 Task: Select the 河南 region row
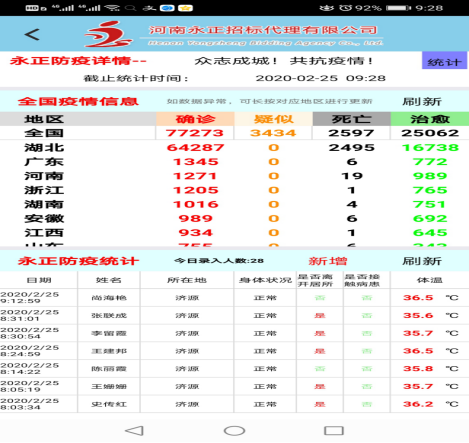[x=234, y=176]
